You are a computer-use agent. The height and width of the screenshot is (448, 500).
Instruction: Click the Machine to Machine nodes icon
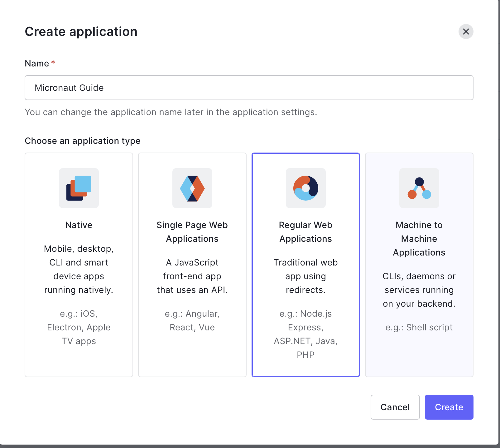(419, 188)
